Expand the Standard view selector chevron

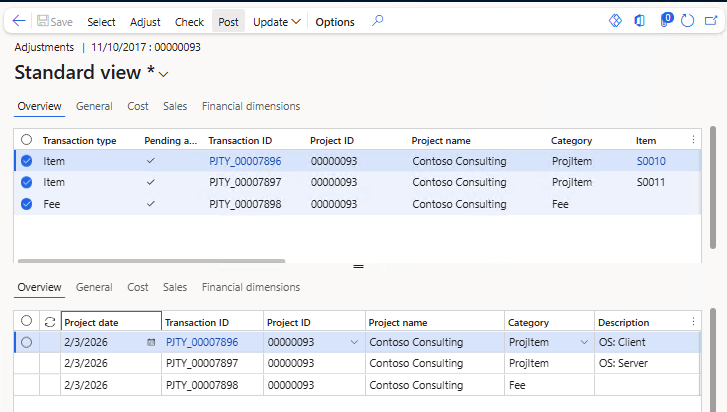coord(164,74)
